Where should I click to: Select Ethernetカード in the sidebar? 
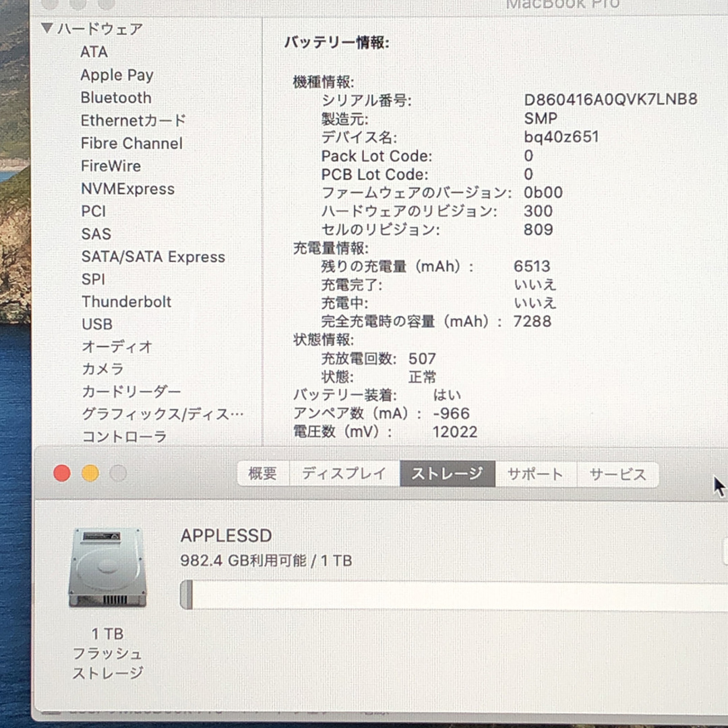click(x=133, y=120)
